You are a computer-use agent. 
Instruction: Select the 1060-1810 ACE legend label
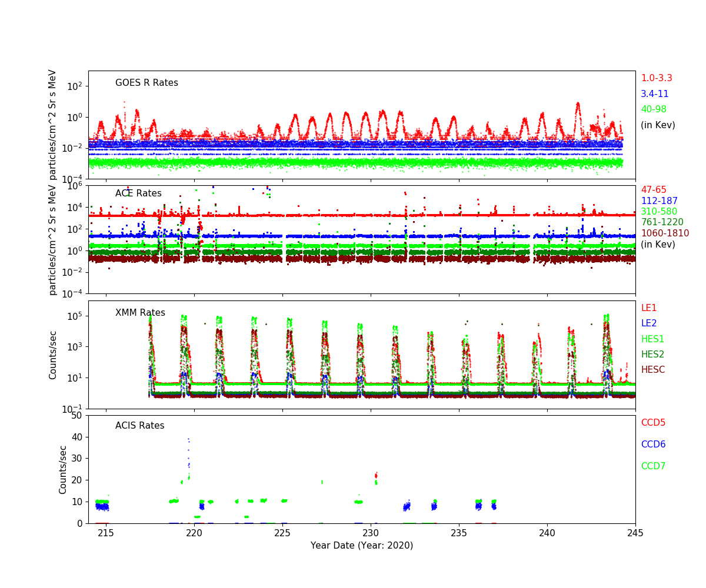(x=665, y=233)
